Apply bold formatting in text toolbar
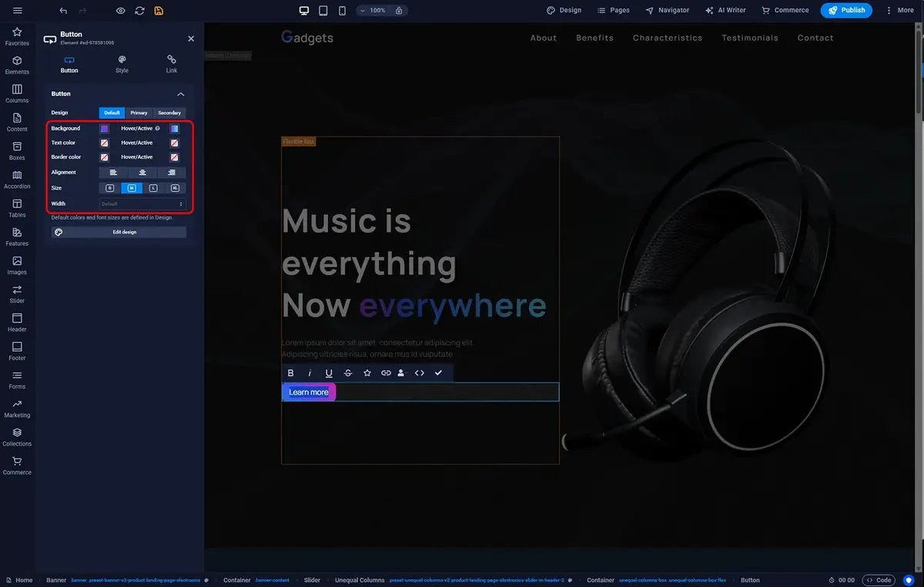The image size is (924, 587). [291, 373]
